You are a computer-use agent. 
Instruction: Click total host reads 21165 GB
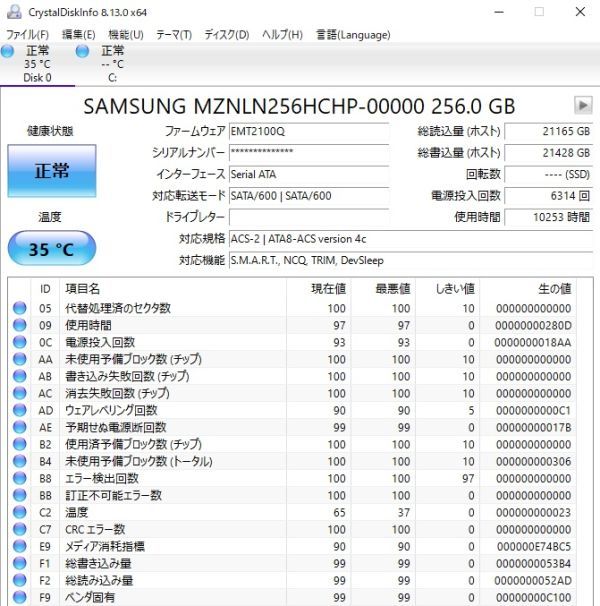(549, 131)
